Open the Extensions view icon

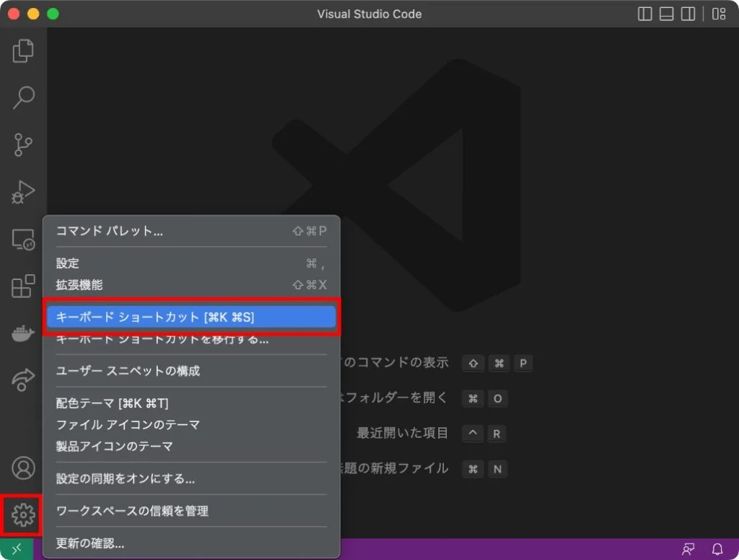point(23,286)
